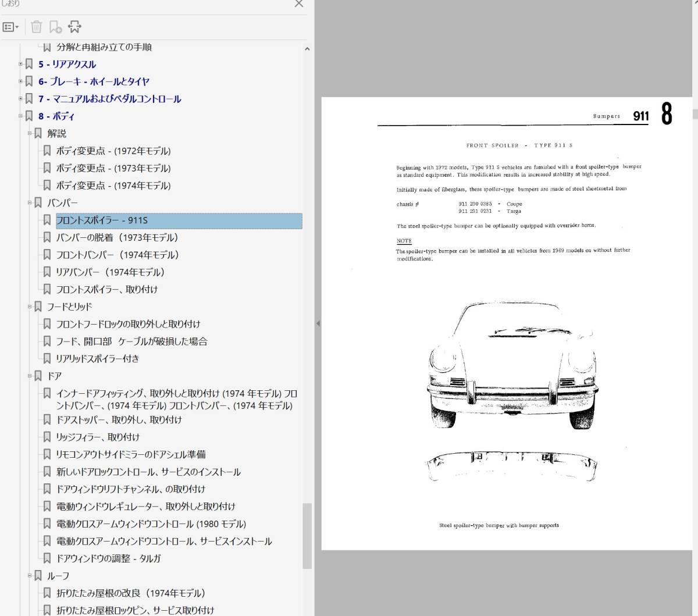Open ボディ変更点 - (1973年モデル) bookmark
The height and width of the screenshot is (616, 698).
[x=113, y=168]
